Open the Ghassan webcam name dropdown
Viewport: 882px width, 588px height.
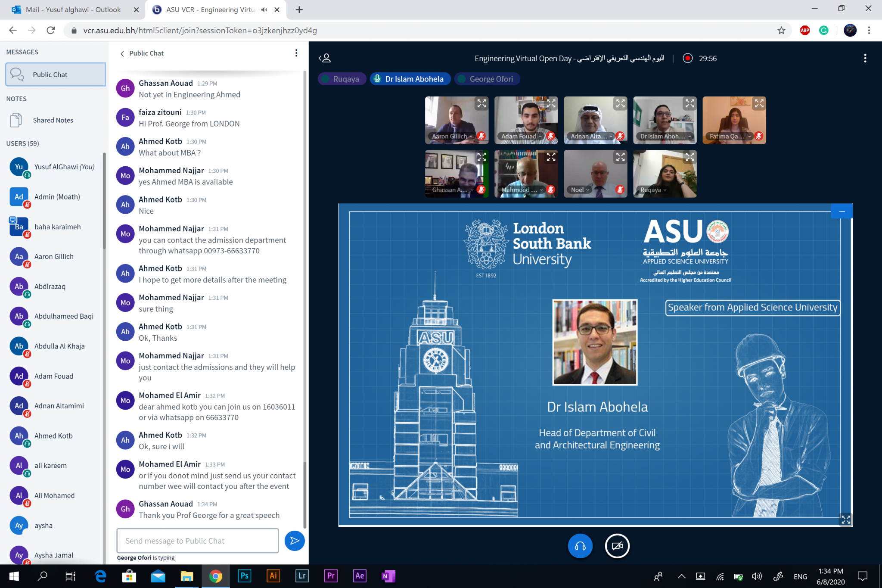tap(452, 190)
